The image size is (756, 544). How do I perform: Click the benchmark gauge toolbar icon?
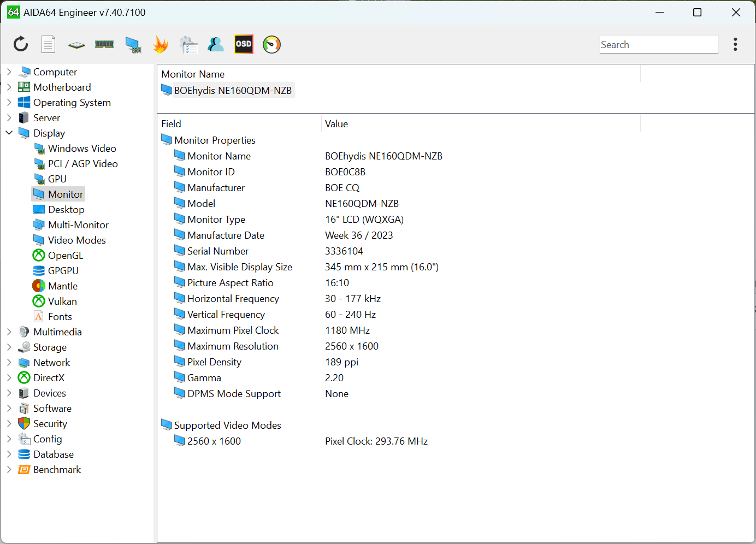point(271,44)
